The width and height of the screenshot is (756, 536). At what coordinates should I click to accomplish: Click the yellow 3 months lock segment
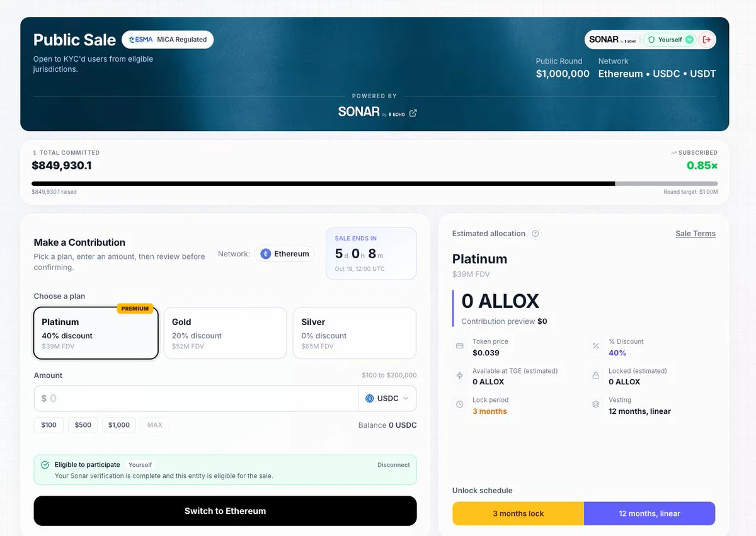(x=518, y=513)
